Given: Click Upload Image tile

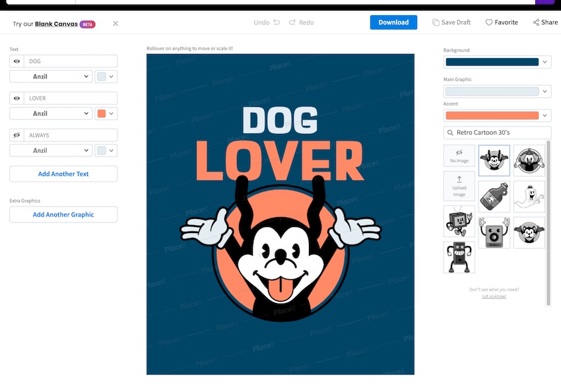Looking at the screenshot, I should [x=459, y=186].
